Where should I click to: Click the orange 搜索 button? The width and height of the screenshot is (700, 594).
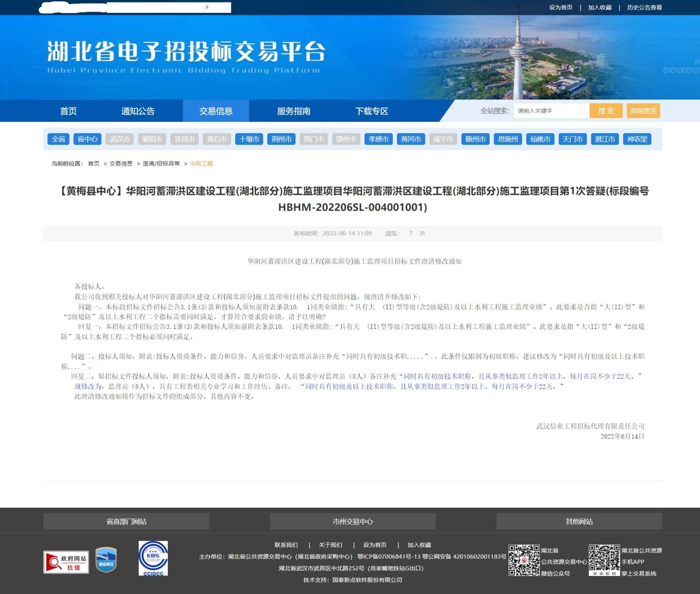click(606, 111)
